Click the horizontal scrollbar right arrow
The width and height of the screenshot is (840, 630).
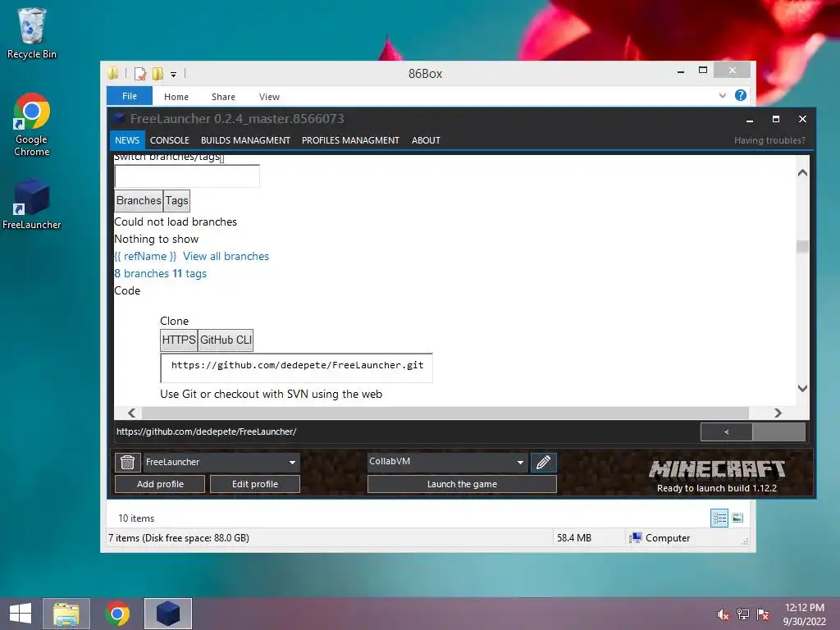click(778, 413)
